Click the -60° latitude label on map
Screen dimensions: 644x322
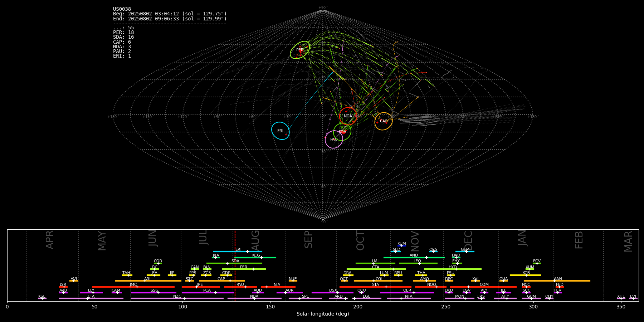[323, 187]
